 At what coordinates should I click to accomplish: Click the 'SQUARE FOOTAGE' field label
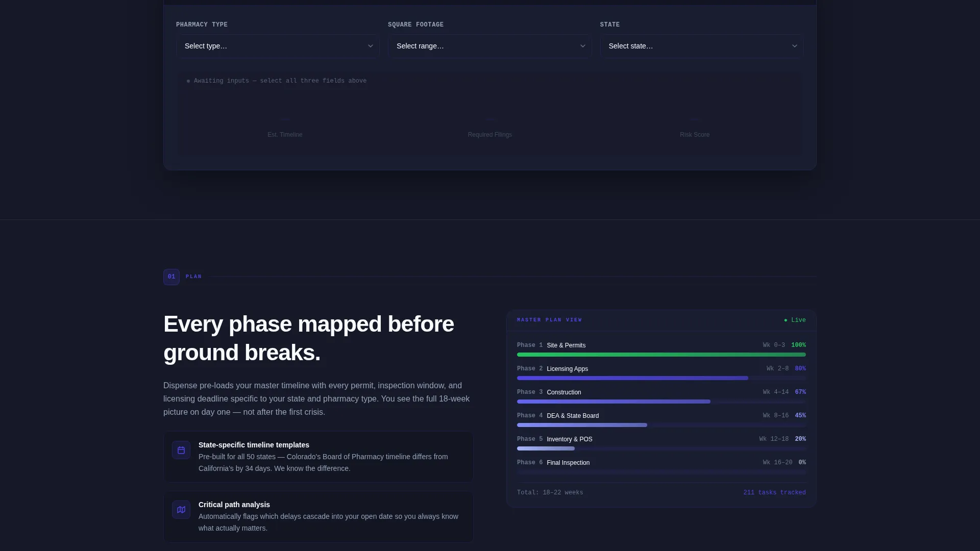click(415, 24)
